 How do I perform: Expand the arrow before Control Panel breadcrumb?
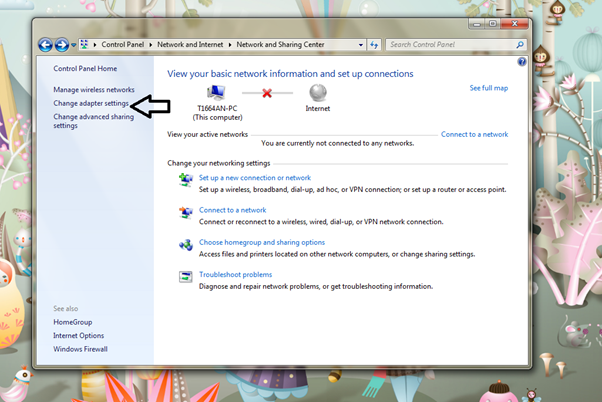[95, 45]
